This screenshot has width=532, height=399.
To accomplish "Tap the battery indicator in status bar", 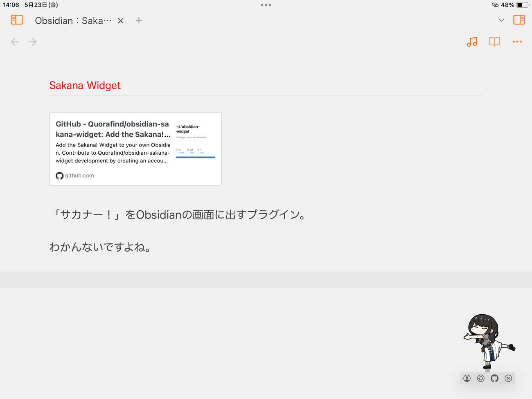I will tap(523, 5).
